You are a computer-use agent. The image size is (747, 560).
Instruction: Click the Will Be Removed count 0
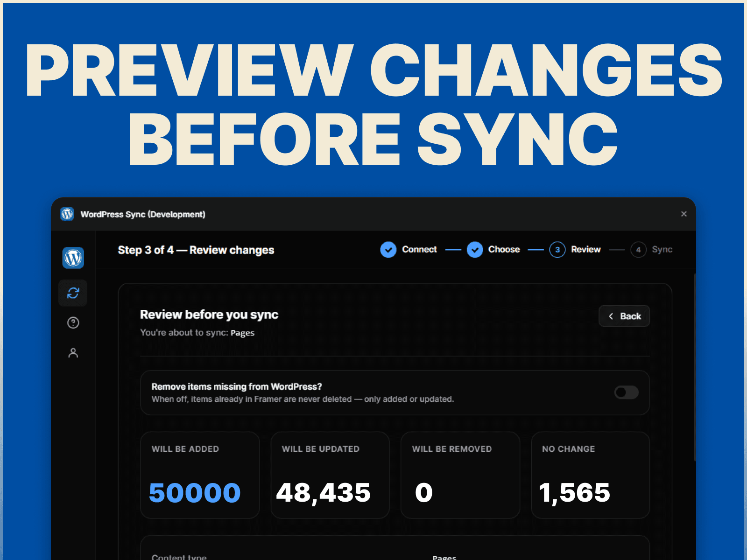click(x=424, y=493)
